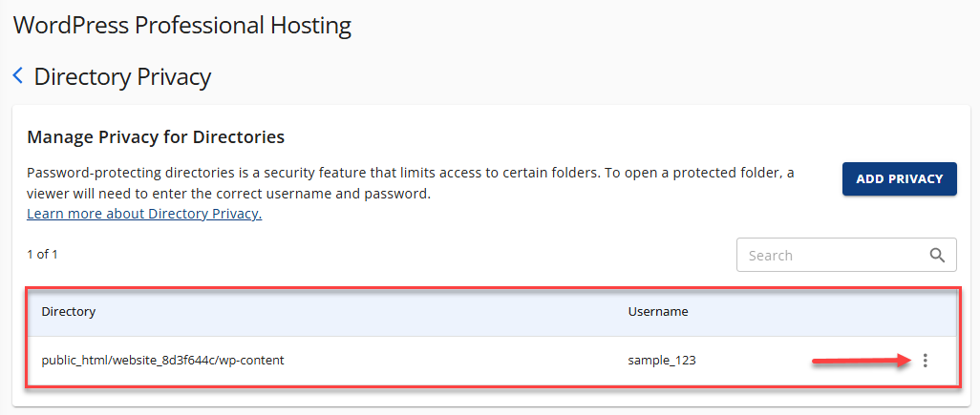Click the 1 of 1 results counter

43,255
